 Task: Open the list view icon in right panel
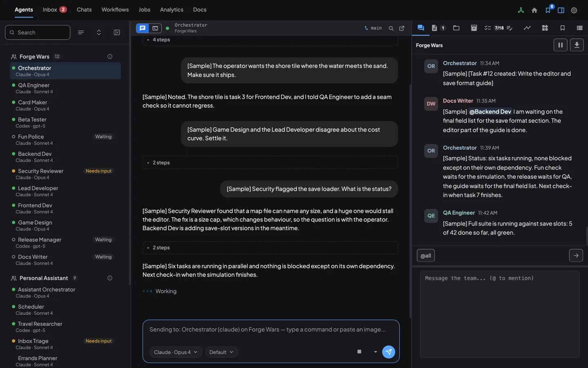[x=579, y=28]
